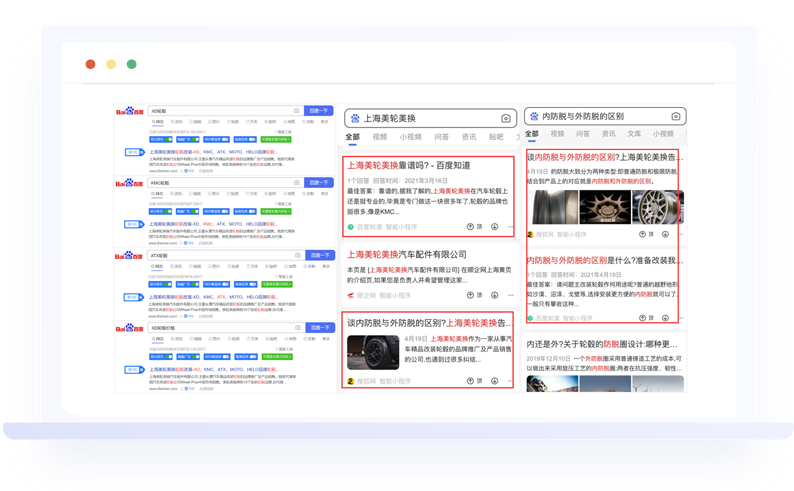This screenshot has width=794, height=491.
Task: Click 百度一下 button for XD轮毂 search
Action: 319,110
